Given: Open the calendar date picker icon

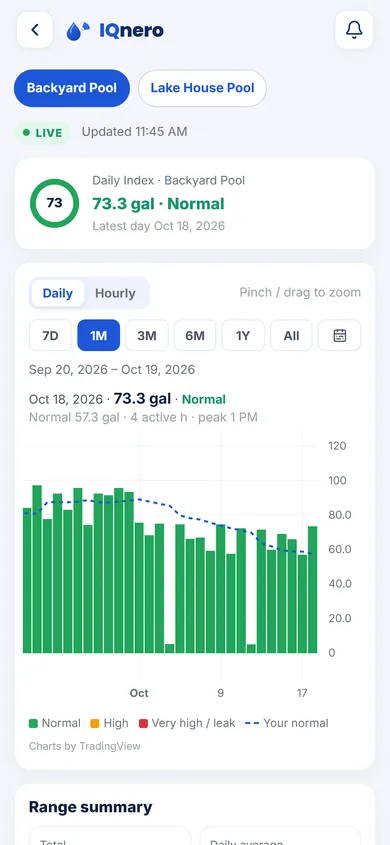Looking at the screenshot, I should [x=339, y=335].
